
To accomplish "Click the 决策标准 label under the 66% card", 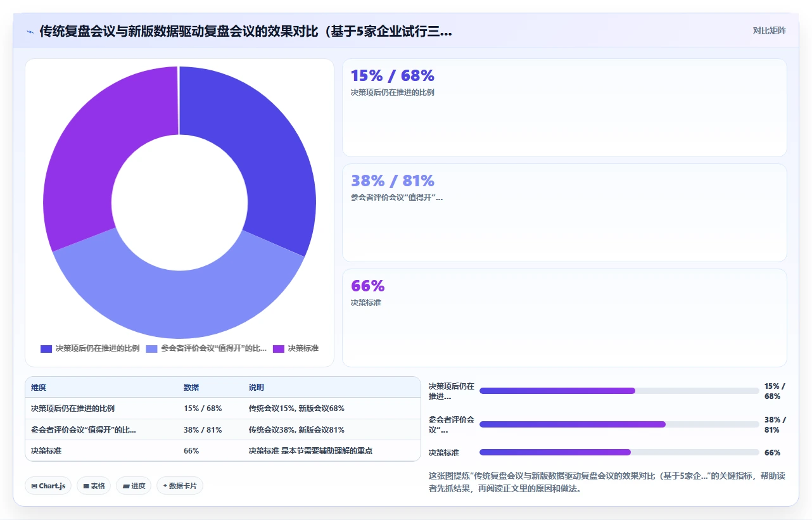I will (365, 302).
